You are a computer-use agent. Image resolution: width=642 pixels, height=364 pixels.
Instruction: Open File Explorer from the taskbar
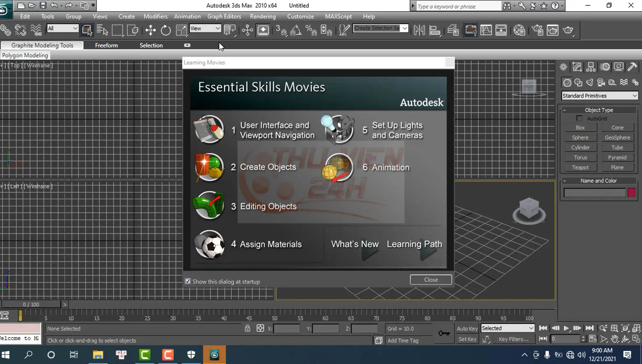(98, 355)
